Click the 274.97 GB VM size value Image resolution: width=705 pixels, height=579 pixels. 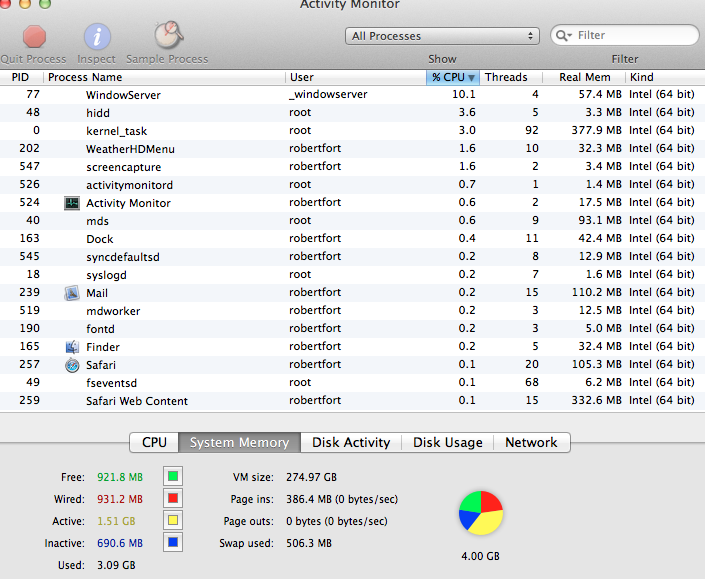[x=311, y=477]
